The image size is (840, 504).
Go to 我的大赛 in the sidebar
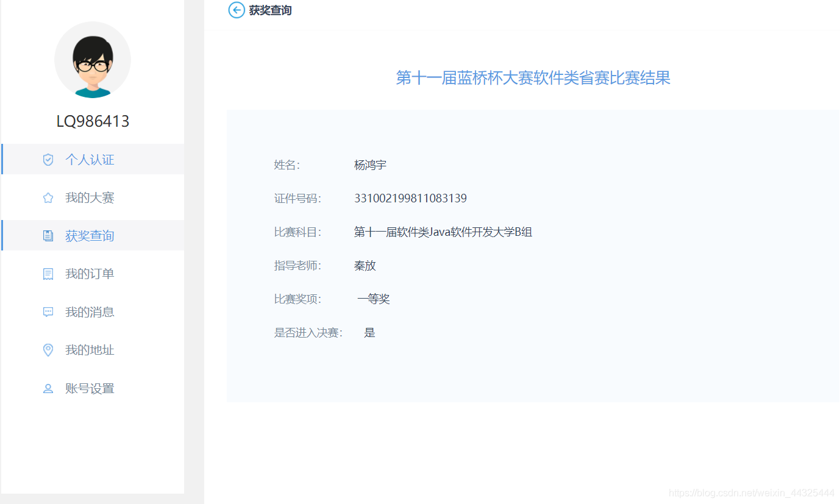(93, 197)
